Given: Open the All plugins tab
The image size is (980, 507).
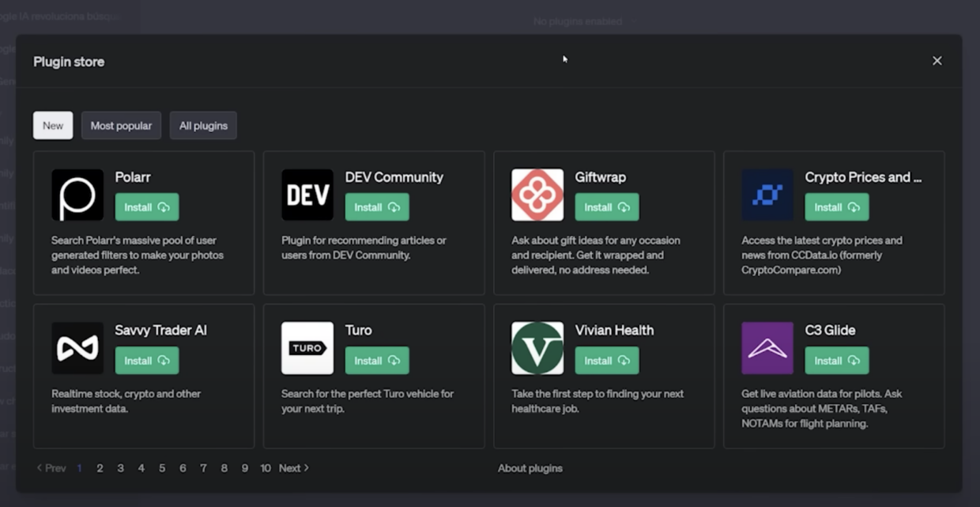Looking at the screenshot, I should [203, 125].
